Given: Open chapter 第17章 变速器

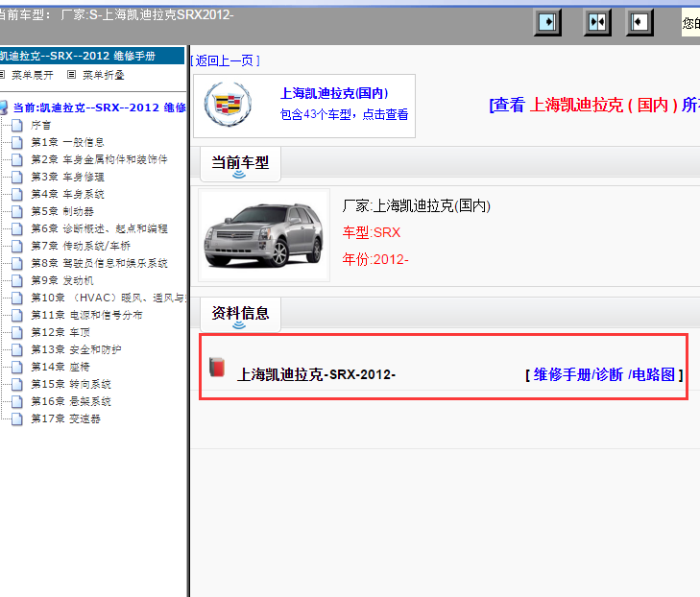Looking at the screenshot, I should [x=66, y=419].
